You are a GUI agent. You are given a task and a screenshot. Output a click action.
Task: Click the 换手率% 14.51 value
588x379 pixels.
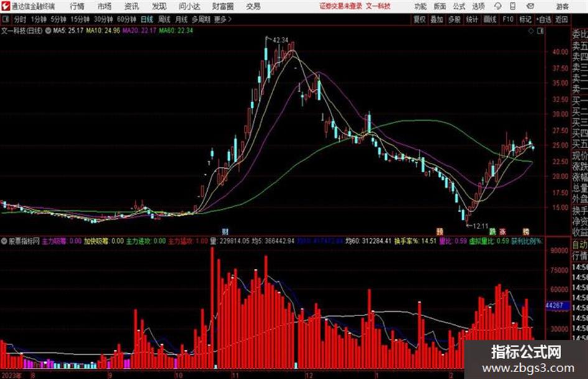pos(415,241)
